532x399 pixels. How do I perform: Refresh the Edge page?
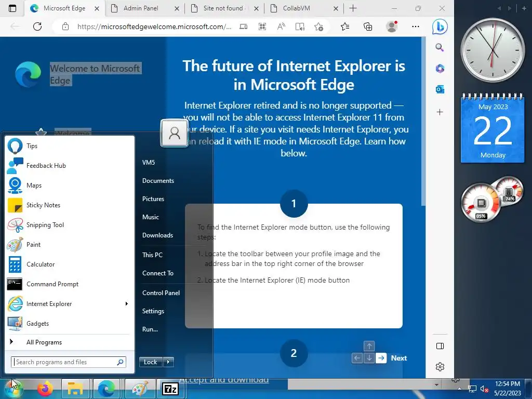point(37,26)
